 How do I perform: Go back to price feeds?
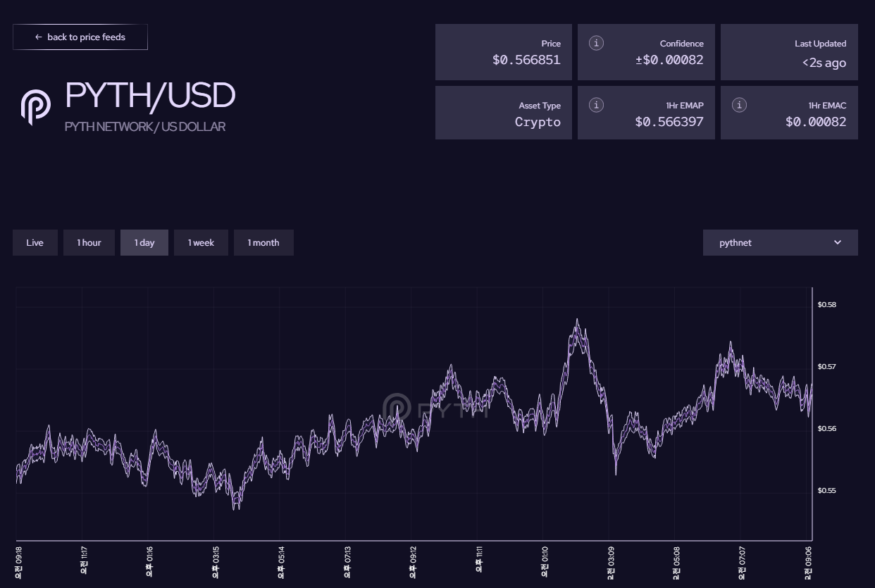coord(80,37)
